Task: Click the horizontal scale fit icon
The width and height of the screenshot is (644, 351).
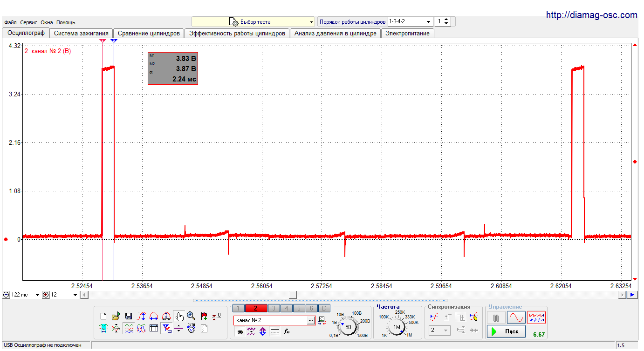Action: 154,316
